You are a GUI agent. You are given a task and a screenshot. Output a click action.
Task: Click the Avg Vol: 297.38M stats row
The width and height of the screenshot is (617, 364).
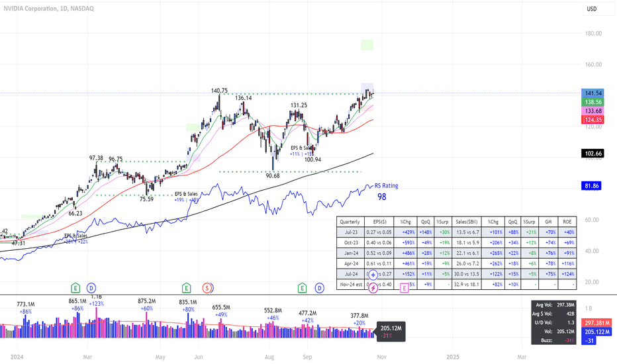[555, 305]
